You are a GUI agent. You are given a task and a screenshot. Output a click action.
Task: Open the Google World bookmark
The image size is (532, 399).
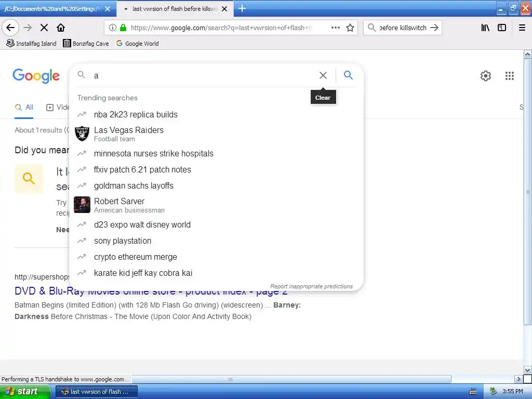(137, 44)
